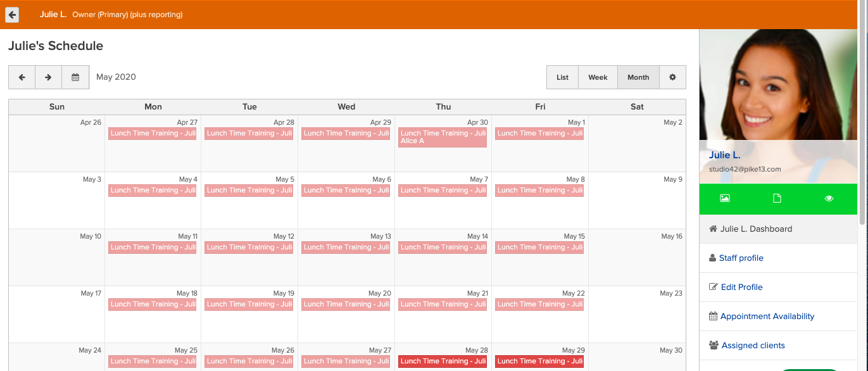Go to previous month with left arrow

[x=22, y=77]
